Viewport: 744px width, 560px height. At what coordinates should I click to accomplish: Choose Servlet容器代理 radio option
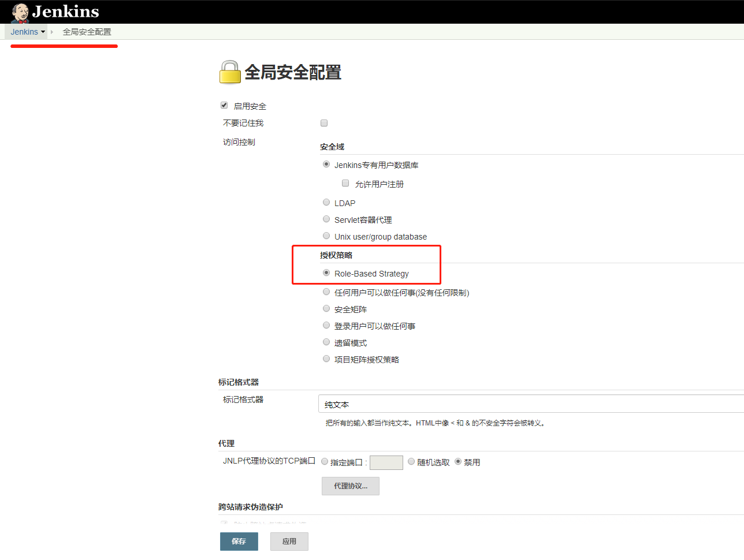pyautogui.click(x=326, y=219)
